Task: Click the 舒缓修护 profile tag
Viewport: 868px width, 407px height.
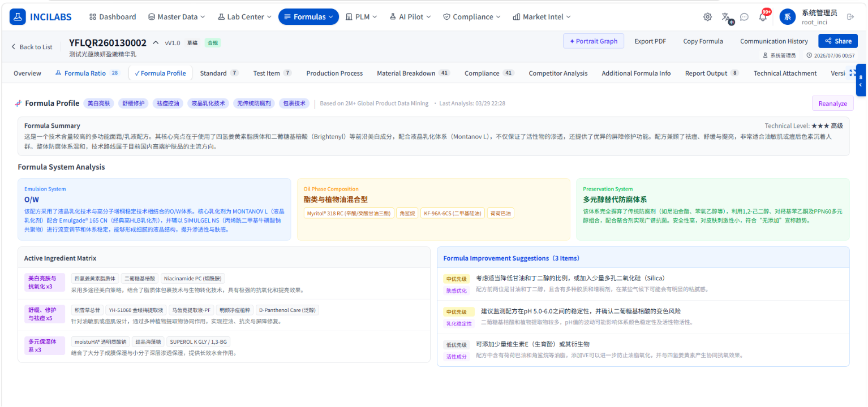Action: pyautogui.click(x=134, y=103)
